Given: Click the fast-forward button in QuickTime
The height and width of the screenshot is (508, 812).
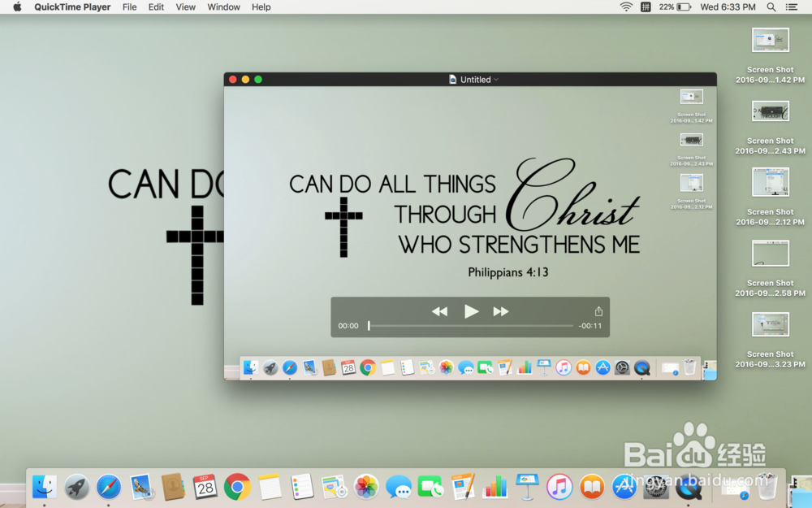Looking at the screenshot, I should [x=501, y=311].
